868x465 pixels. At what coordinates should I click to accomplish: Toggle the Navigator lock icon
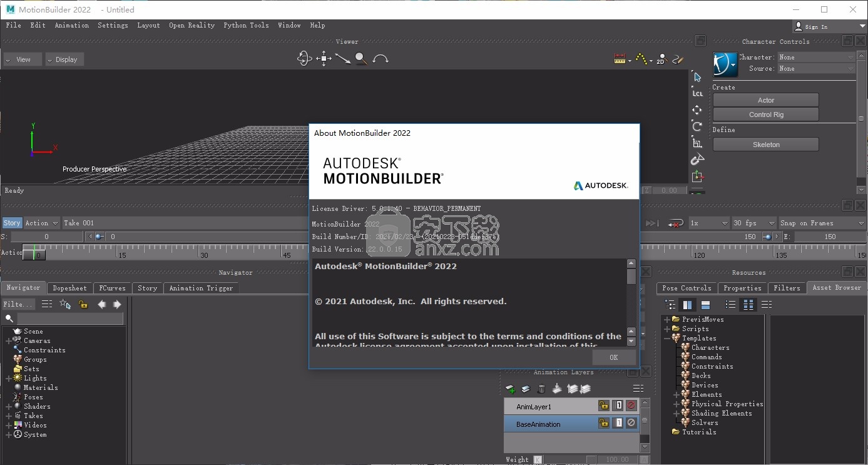[83, 304]
